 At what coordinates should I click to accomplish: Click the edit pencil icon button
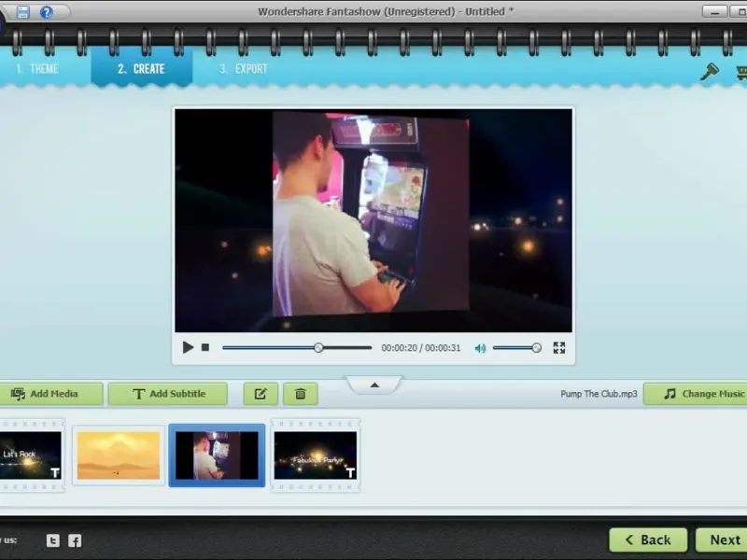point(261,394)
